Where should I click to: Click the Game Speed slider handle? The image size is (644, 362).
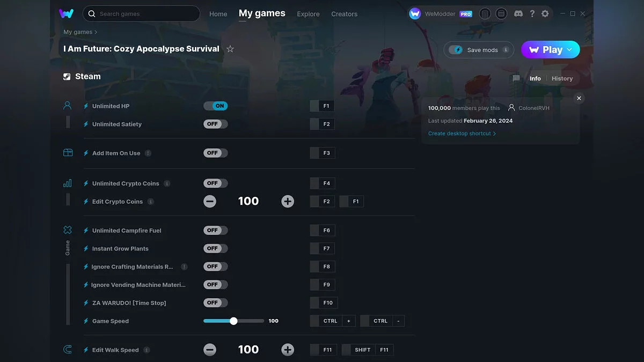point(233,321)
